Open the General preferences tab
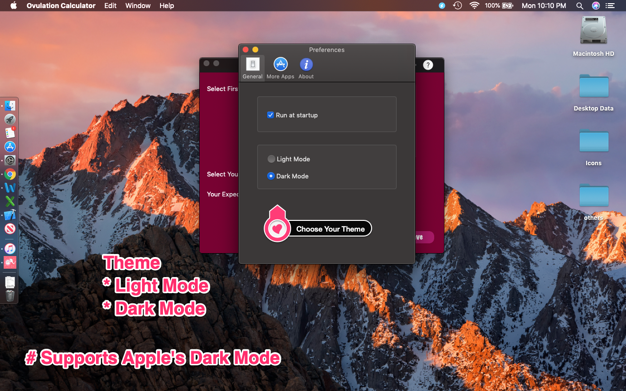The height and width of the screenshot is (391, 626). point(252,68)
